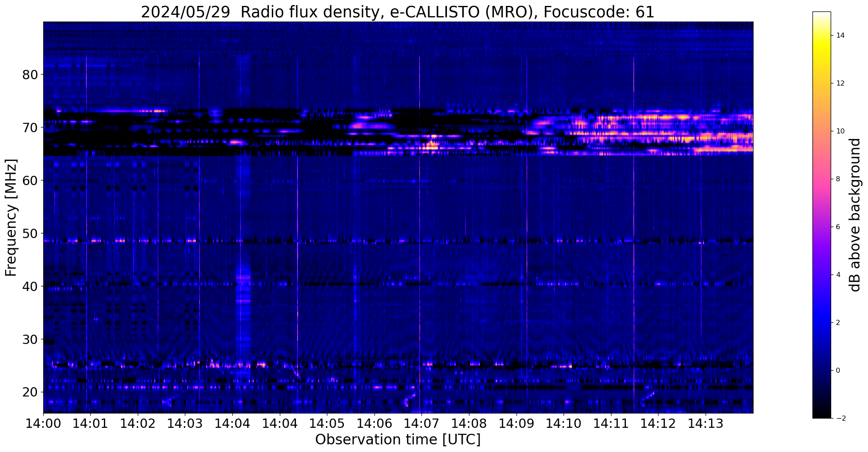Image resolution: width=868 pixels, height=452 pixels.
Task: Click the 40 MHz tick label
Action: [x=30, y=286]
